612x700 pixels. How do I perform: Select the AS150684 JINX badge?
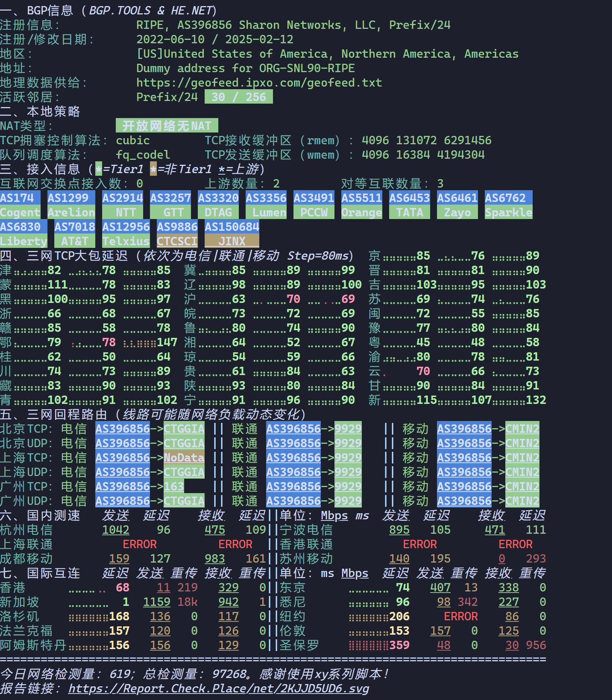point(232,234)
